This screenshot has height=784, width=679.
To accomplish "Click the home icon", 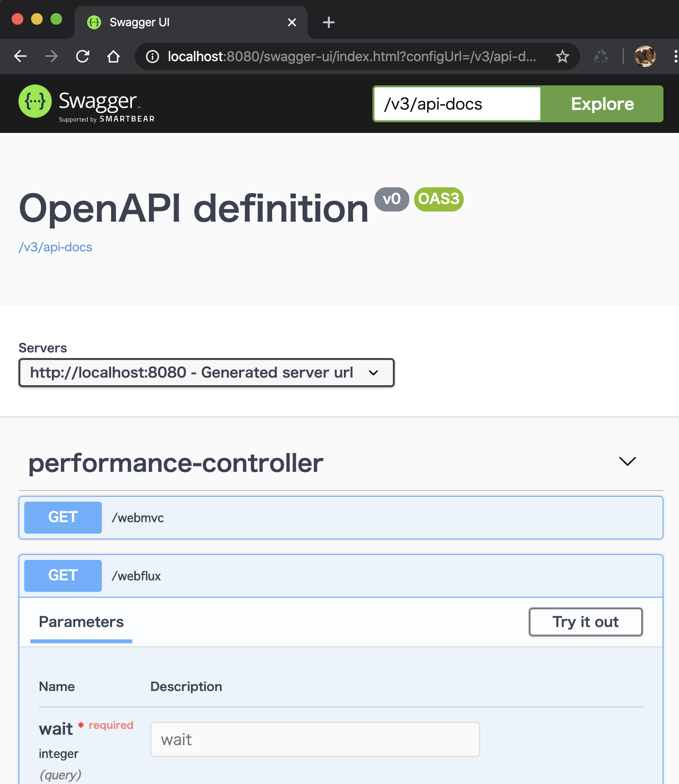I will pos(113,56).
